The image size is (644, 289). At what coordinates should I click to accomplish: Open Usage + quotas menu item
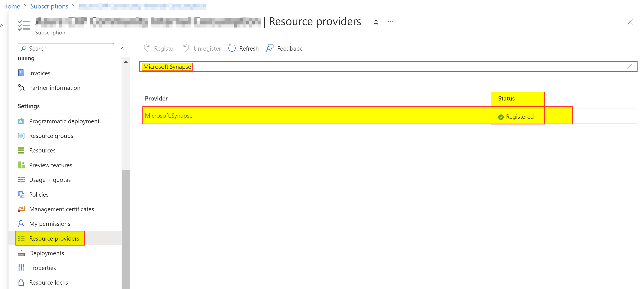[x=50, y=180]
